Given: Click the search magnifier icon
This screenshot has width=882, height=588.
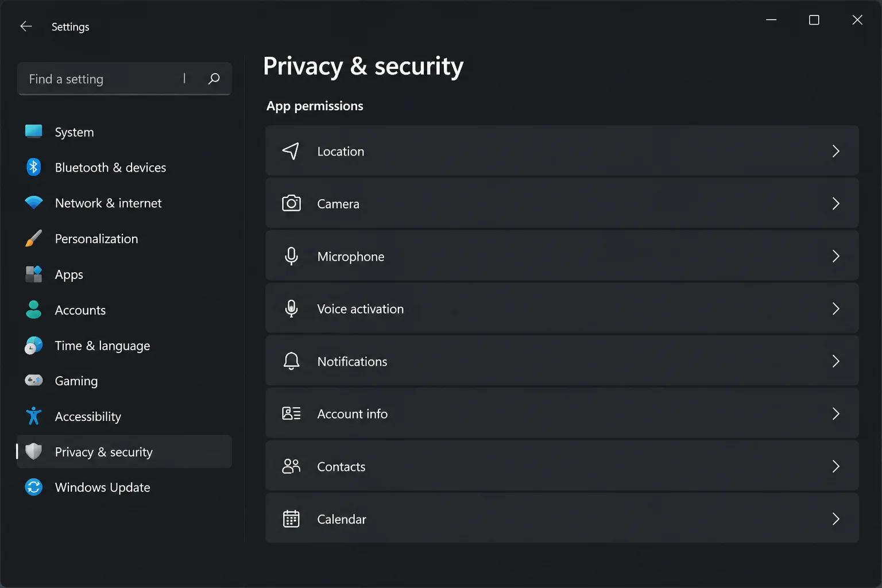Looking at the screenshot, I should pyautogui.click(x=214, y=79).
